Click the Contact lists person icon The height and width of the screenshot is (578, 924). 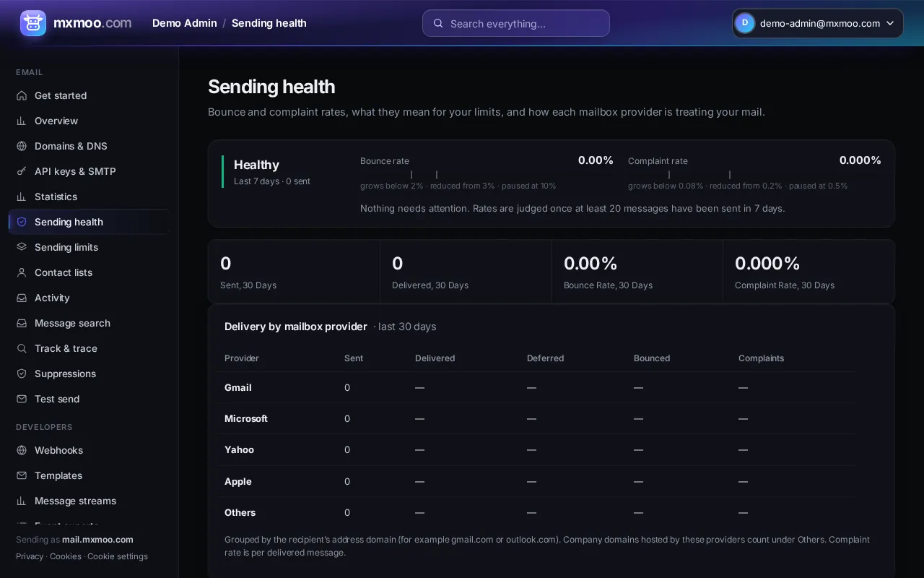(x=22, y=272)
